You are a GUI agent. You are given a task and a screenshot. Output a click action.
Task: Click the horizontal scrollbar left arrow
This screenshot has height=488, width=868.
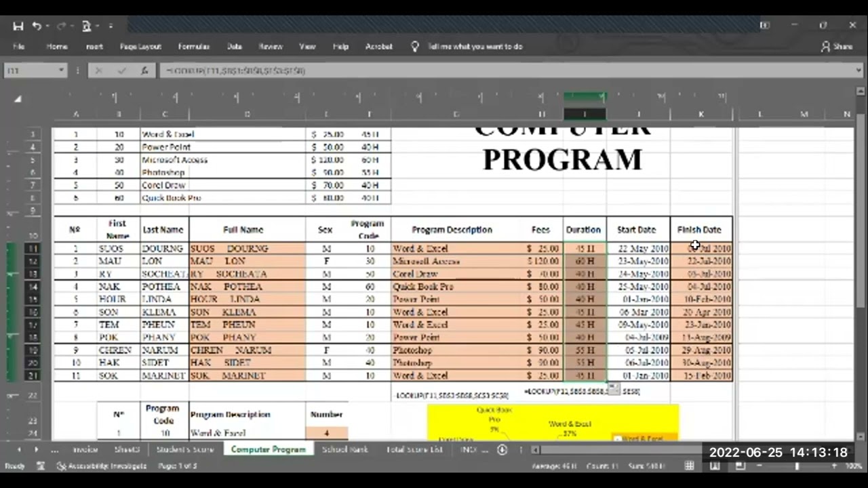(x=536, y=449)
